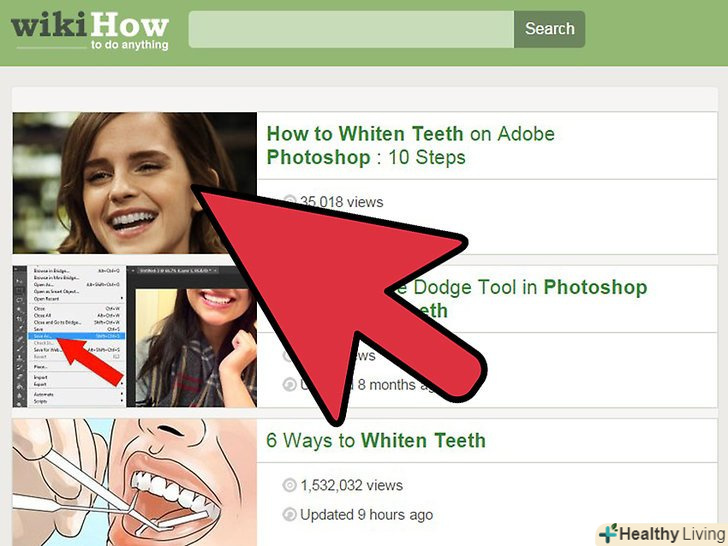Viewport: 728px width, 546px height.
Task: Click the illustrated teeth cleaning thumbnail
Action: click(134, 482)
